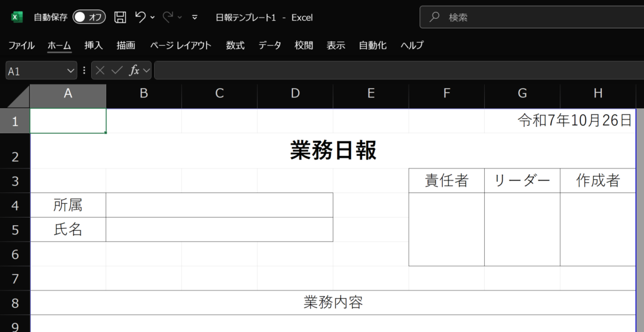Viewport: 644px width, 332px height.
Task: Click the formula bar enter checkmark icon
Action: (x=116, y=70)
